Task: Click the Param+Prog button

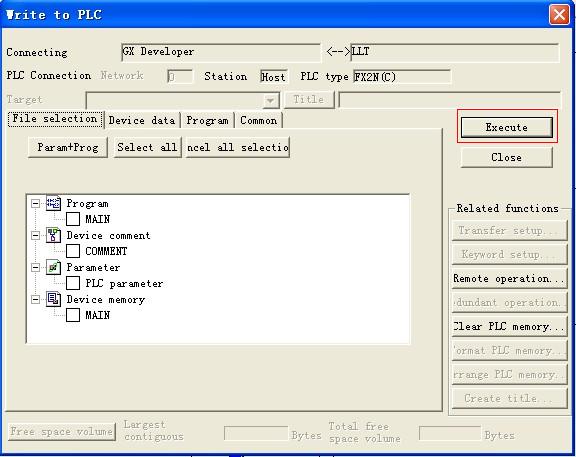Action: click(x=68, y=147)
